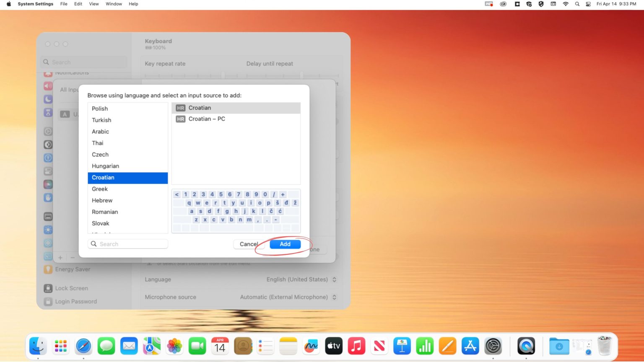Click the search field in the input source dialog

[x=128, y=244]
